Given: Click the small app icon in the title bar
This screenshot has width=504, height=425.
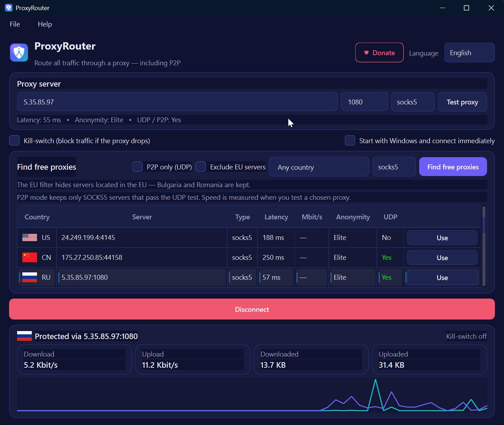Looking at the screenshot, I should click(9, 8).
